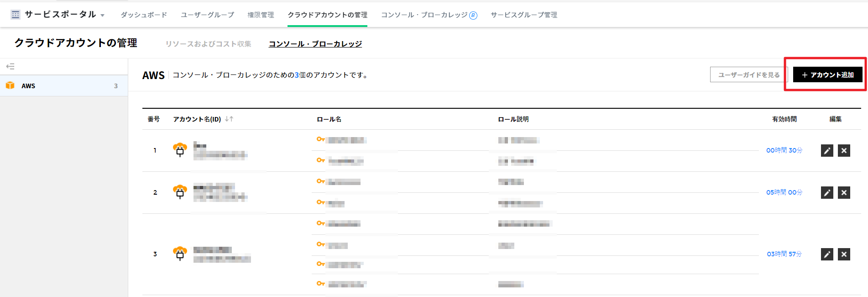The height and width of the screenshot is (297, 868).
Task: Remove account 2 with X icon
Action: point(844,193)
